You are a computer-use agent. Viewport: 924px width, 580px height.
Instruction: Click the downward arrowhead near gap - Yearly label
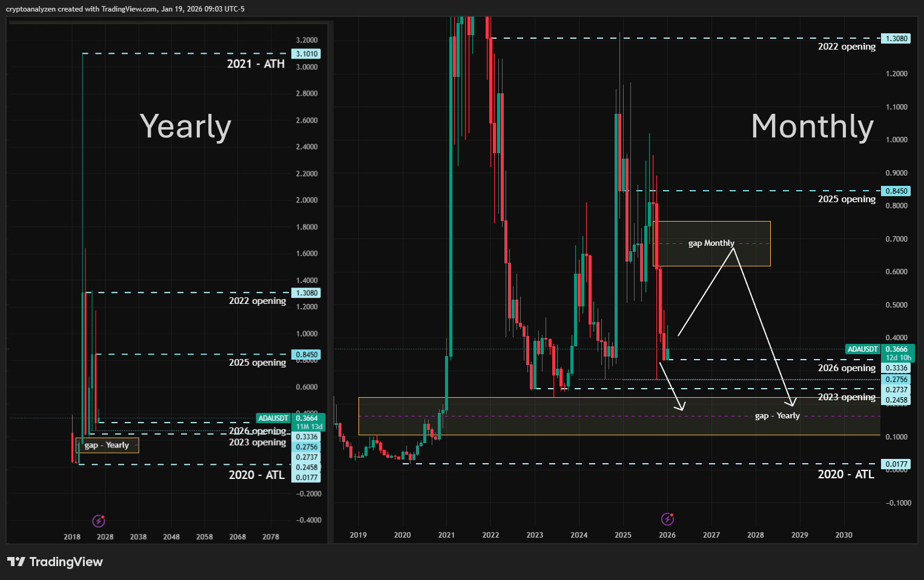point(791,402)
